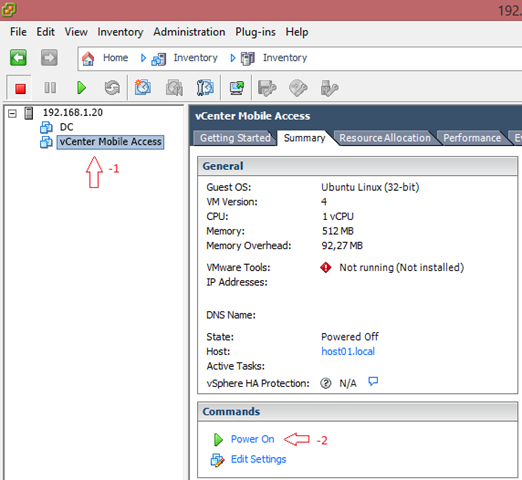Open the Inventory menu
This screenshot has height=480, width=522.
[120, 32]
